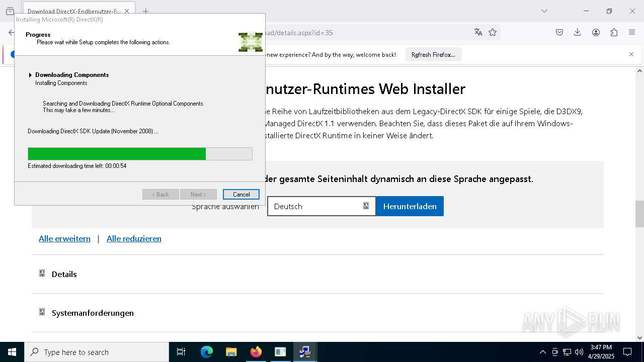Click the Firefox back arrow button
This screenshot has width=644, height=362.
11,33
